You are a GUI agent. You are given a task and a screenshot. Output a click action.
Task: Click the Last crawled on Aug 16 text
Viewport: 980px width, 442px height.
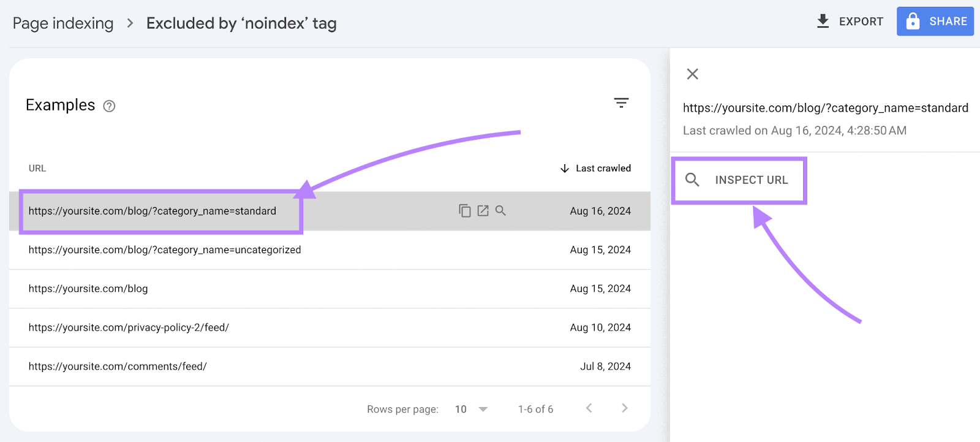coord(794,131)
